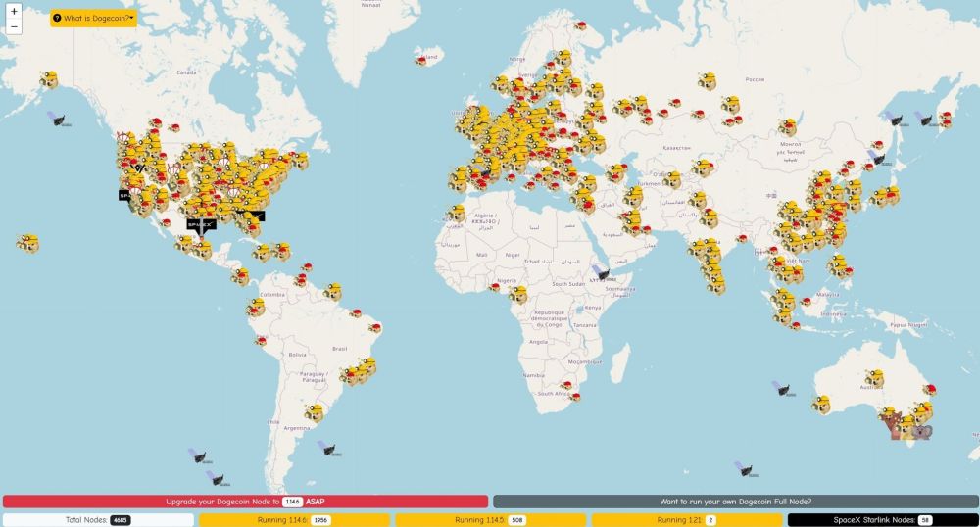This screenshot has height=527, width=980.
Task: Open Want to run your own Dogecoin Full Node
Action: pyautogui.click(x=736, y=502)
